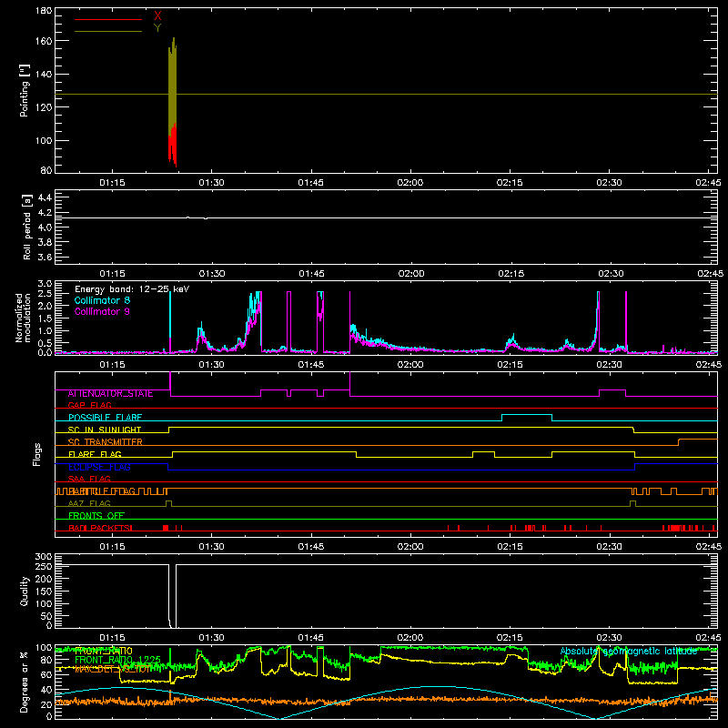Select the olive Y legend line sample

(108, 31)
